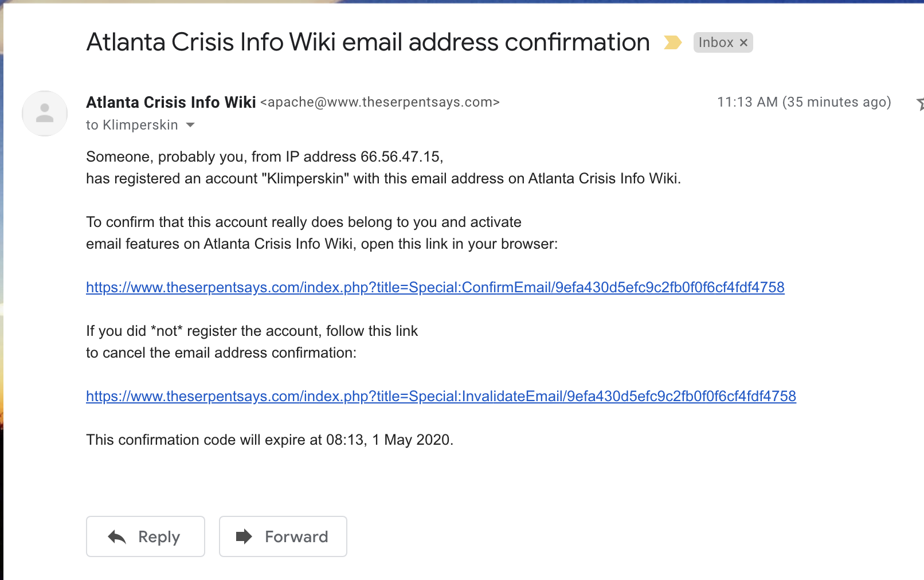924x580 pixels.
Task: Click the confirmation code expiry line
Action: (x=269, y=440)
